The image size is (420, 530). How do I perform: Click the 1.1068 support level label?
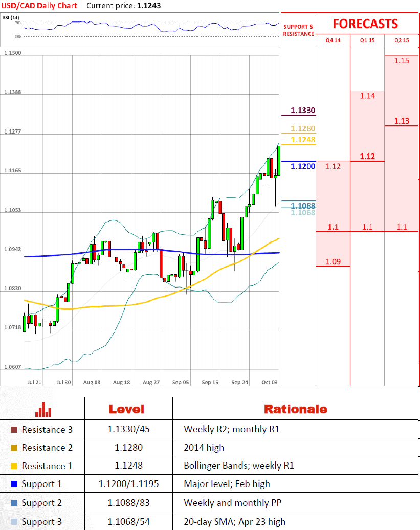303,213
